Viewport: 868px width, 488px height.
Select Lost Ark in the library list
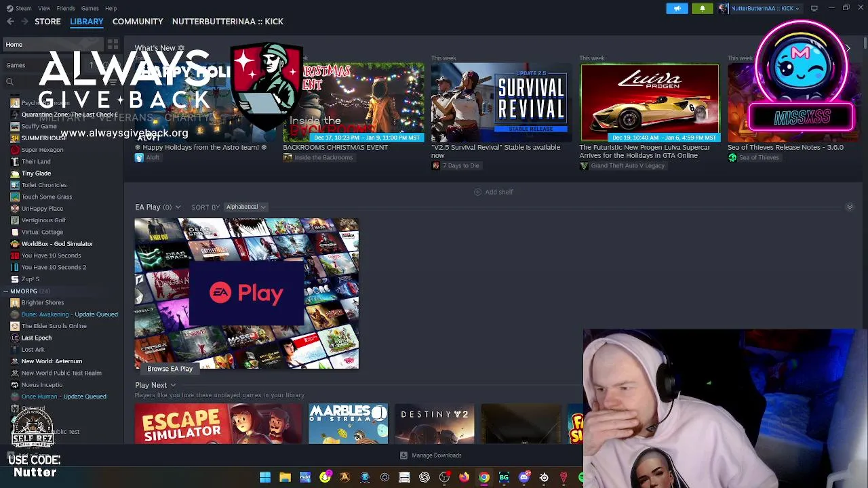coord(33,350)
